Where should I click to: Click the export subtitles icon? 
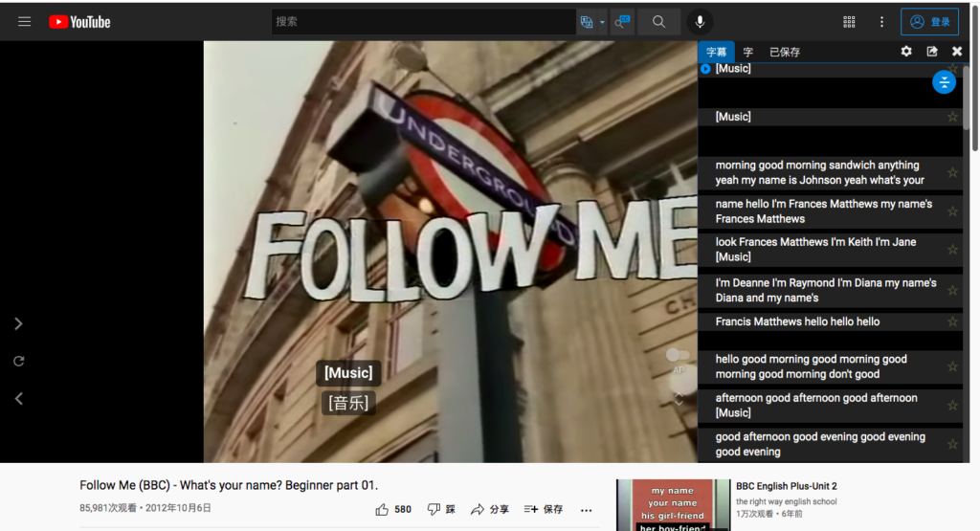932,52
